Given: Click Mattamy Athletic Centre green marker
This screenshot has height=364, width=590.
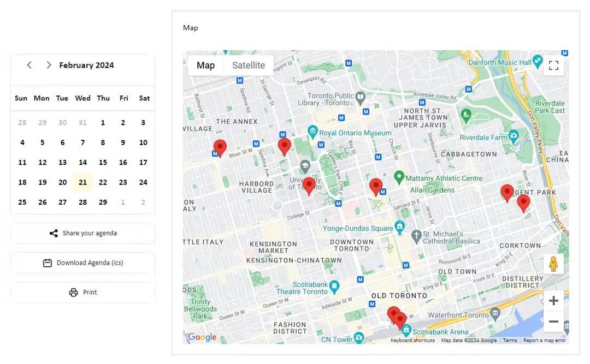Looking at the screenshot, I should [x=399, y=177].
